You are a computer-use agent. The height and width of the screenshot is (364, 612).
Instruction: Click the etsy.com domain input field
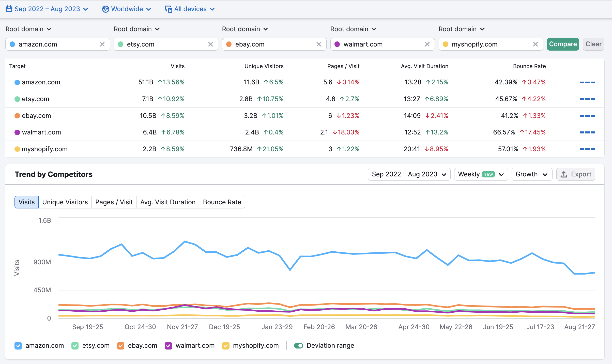tap(166, 44)
